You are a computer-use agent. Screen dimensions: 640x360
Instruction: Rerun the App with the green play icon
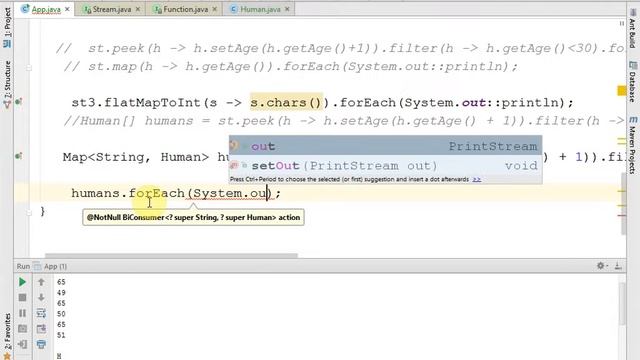pyautogui.click(x=22, y=282)
